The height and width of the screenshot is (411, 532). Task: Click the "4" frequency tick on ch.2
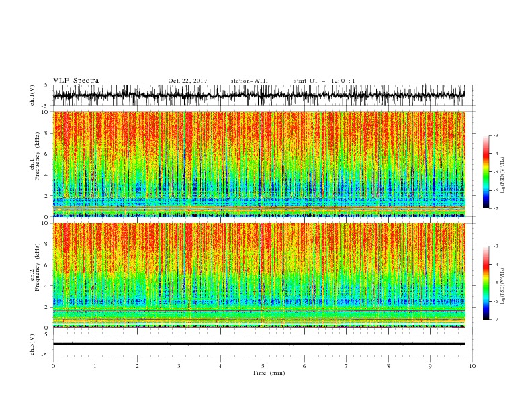point(47,286)
